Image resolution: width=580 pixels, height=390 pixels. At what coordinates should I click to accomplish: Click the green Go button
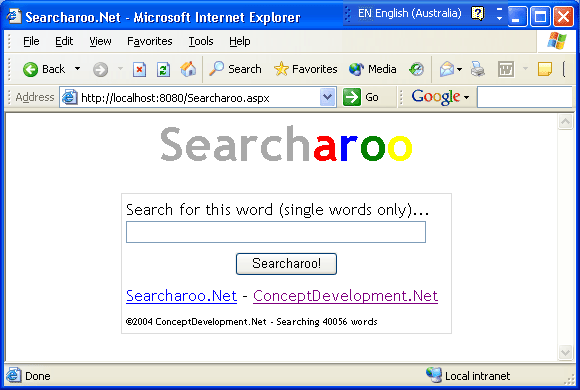click(361, 97)
